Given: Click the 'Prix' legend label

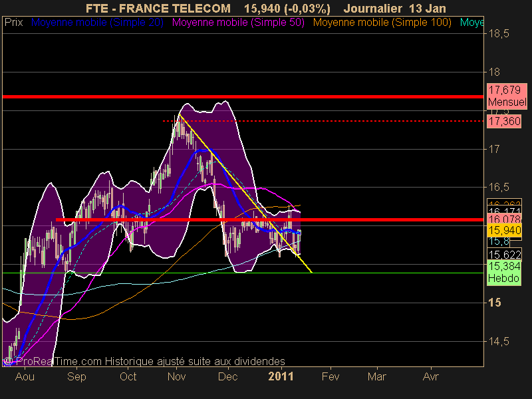Looking at the screenshot, I should point(13,23).
